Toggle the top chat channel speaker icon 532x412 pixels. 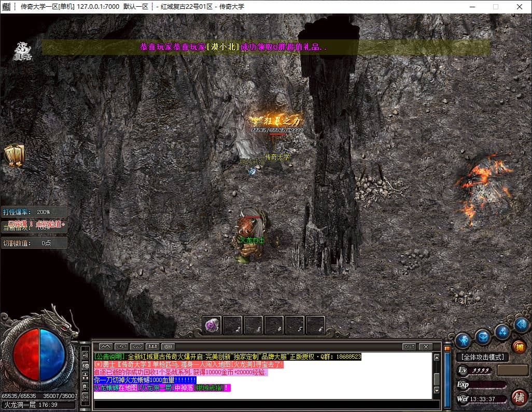point(85,356)
